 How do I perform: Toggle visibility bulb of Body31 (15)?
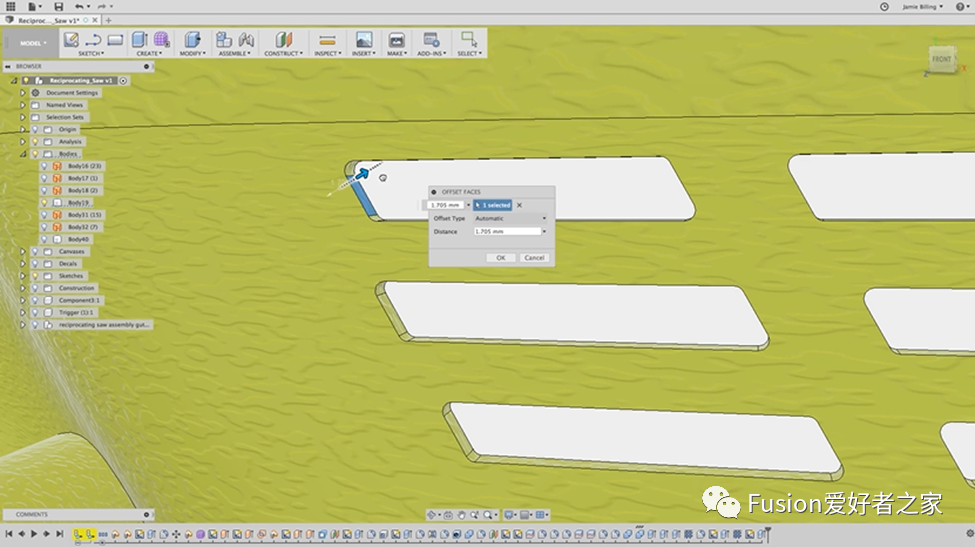pyautogui.click(x=44, y=214)
